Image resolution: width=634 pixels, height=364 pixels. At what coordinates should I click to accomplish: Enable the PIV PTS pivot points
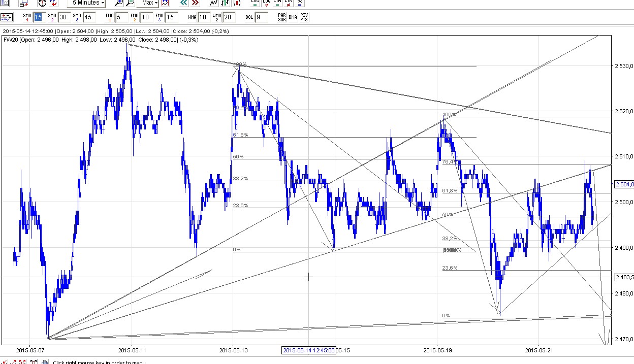[x=304, y=17]
